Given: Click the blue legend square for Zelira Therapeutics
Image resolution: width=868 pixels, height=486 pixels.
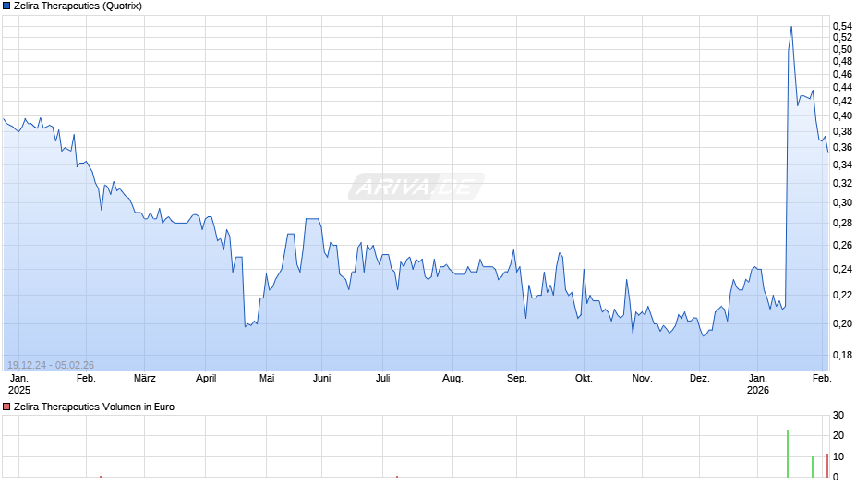Looking at the screenshot, I should [x=6, y=6].
